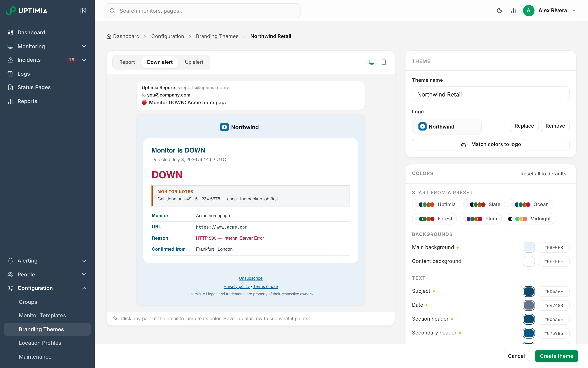Select the Ocean color preset

pyautogui.click(x=530, y=204)
